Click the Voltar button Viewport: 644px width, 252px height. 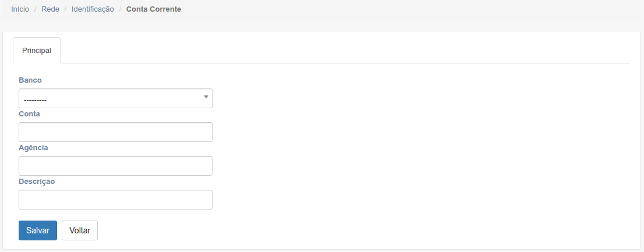[80, 230]
